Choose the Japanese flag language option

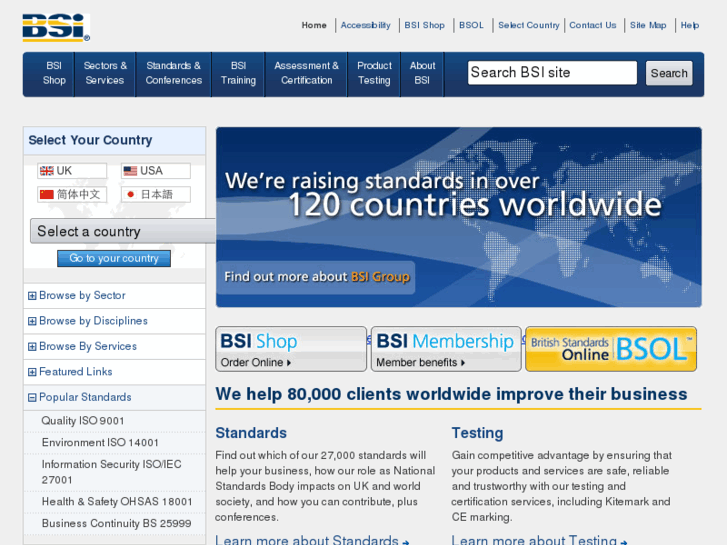[x=156, y=194]
